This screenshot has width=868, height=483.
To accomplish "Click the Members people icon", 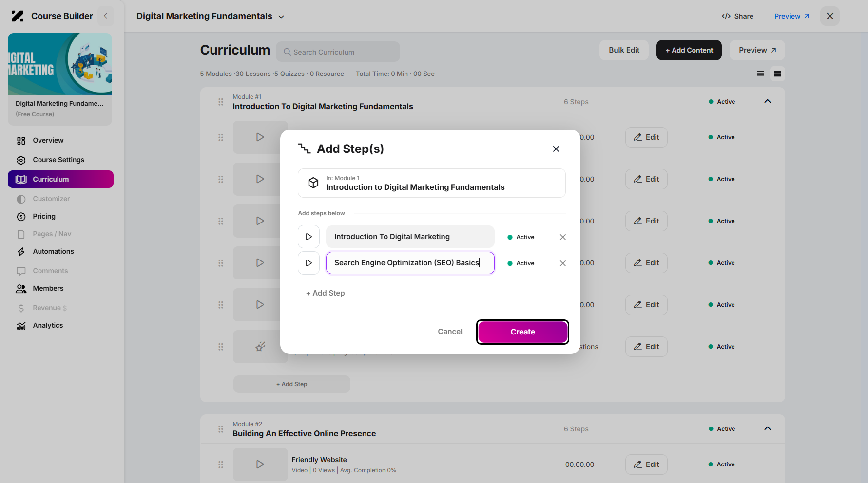I will pyautogui.click(x=21, y=289).
